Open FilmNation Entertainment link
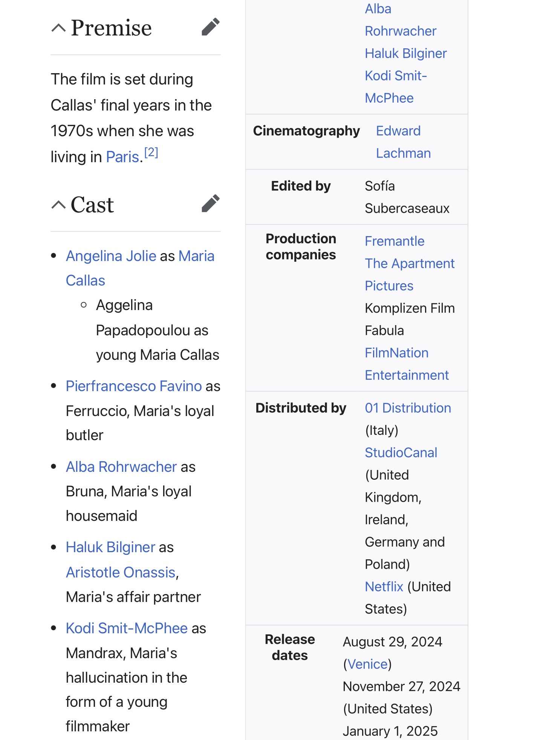This screenshot has width=560, height=740. pyautogui.click(x=407, y=364)
